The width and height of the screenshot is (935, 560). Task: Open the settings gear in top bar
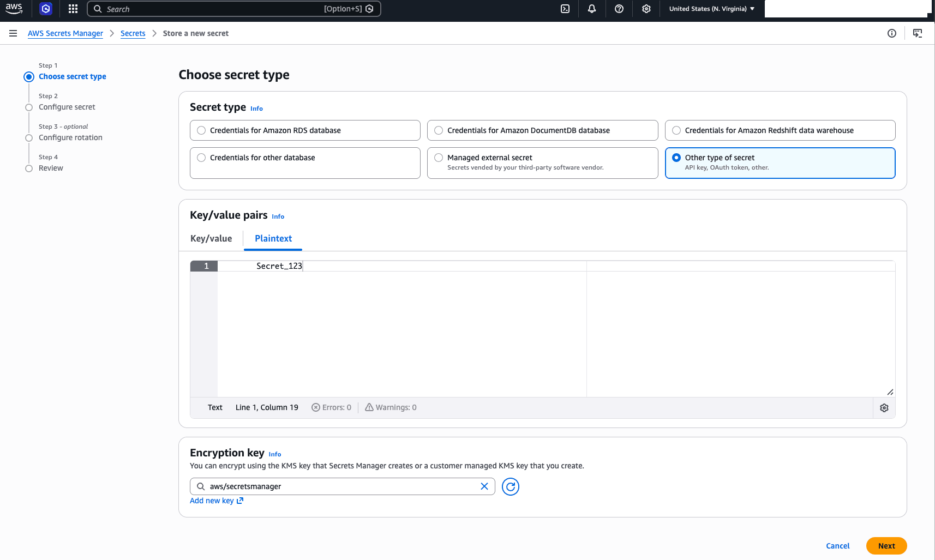tap(646, 9)
